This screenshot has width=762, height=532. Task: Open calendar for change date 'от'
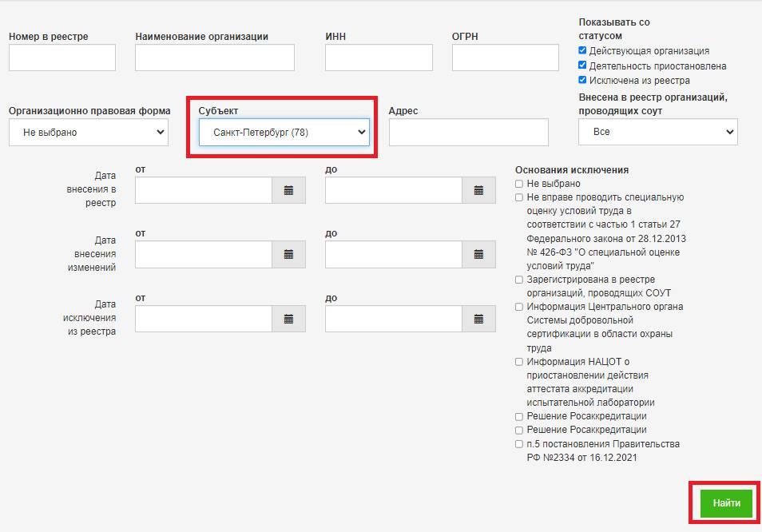click(288, 254)
